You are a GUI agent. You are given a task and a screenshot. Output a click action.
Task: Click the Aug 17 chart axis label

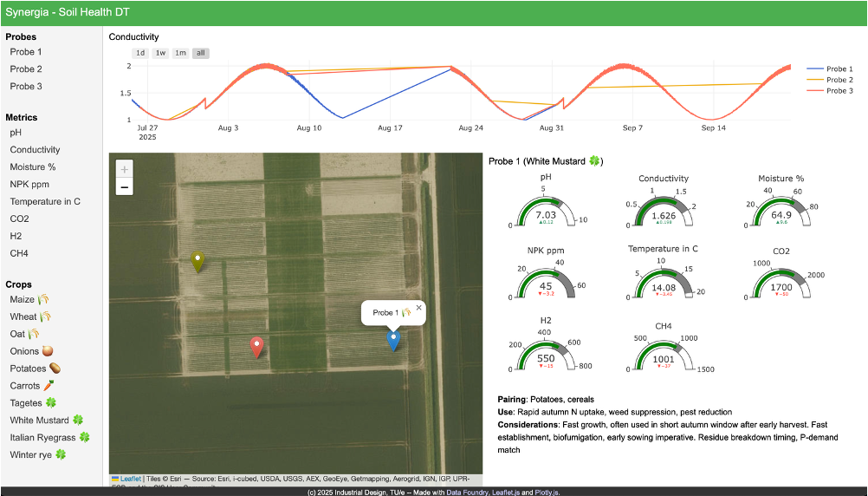(390, 127)
